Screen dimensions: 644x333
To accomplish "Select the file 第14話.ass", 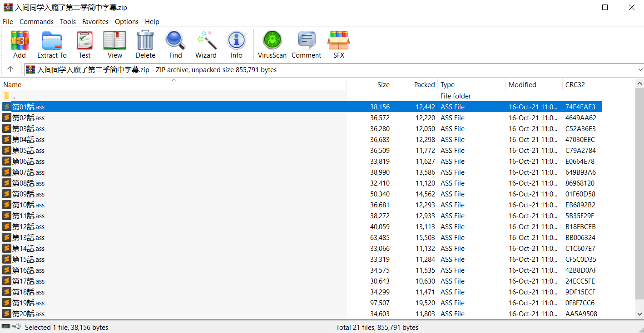I will tap(301, 249).
